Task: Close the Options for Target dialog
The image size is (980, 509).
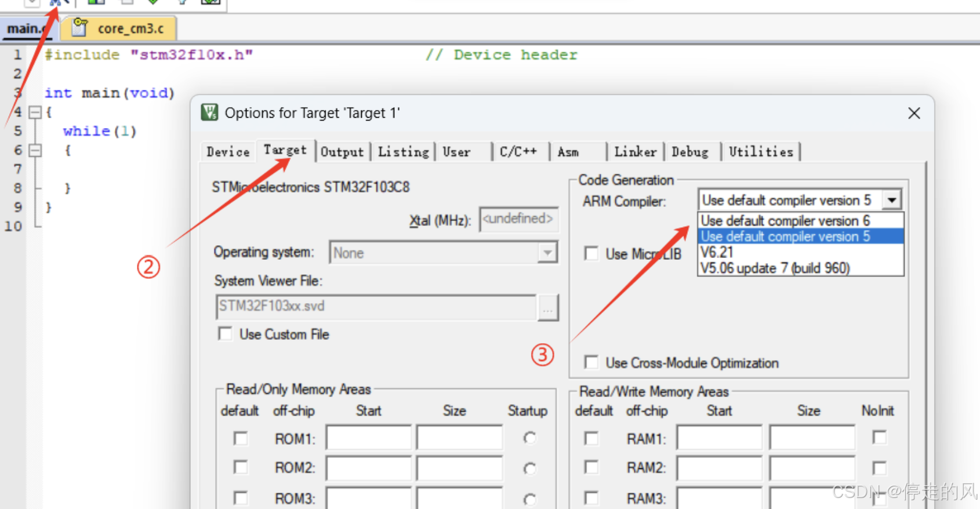Action: 914,113
